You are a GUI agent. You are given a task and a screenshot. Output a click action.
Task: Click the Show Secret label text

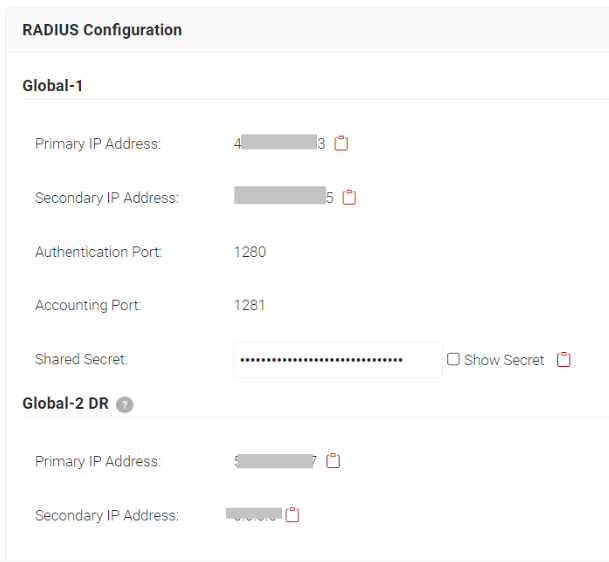click(504, 360)
